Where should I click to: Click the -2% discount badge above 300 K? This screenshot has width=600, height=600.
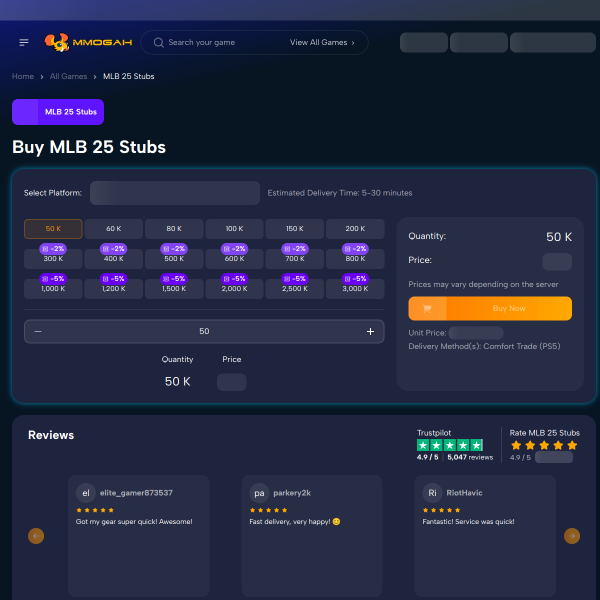coord(53,249)
